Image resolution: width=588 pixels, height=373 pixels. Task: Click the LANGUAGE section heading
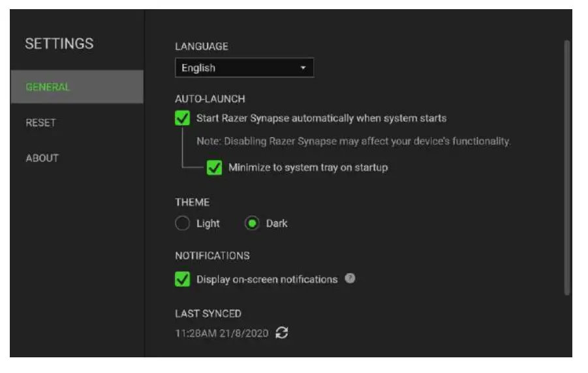[202, 46]
